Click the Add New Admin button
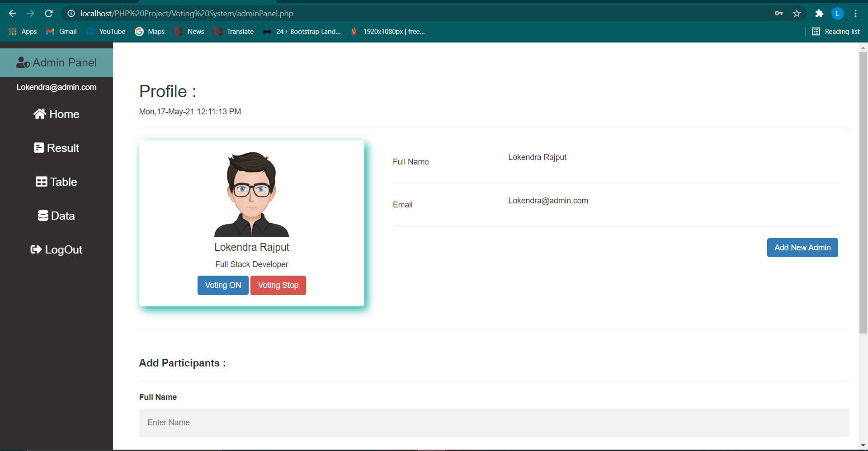Image resolution: width=868 pixels, height=451 pixels. [x=802, y=248]
